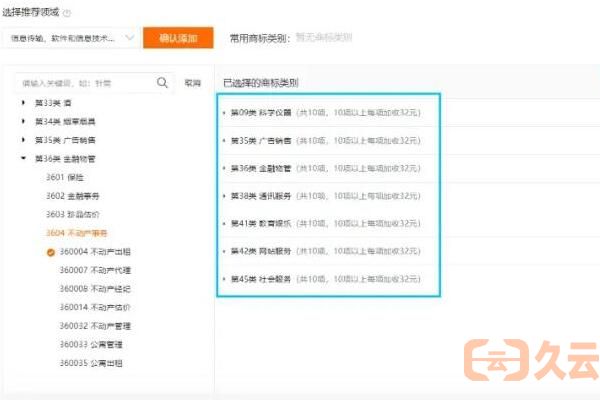The height and width of the screenshot is (400, 600).
Task: Select item 360032 不动产管理
Action: point(95,326)
